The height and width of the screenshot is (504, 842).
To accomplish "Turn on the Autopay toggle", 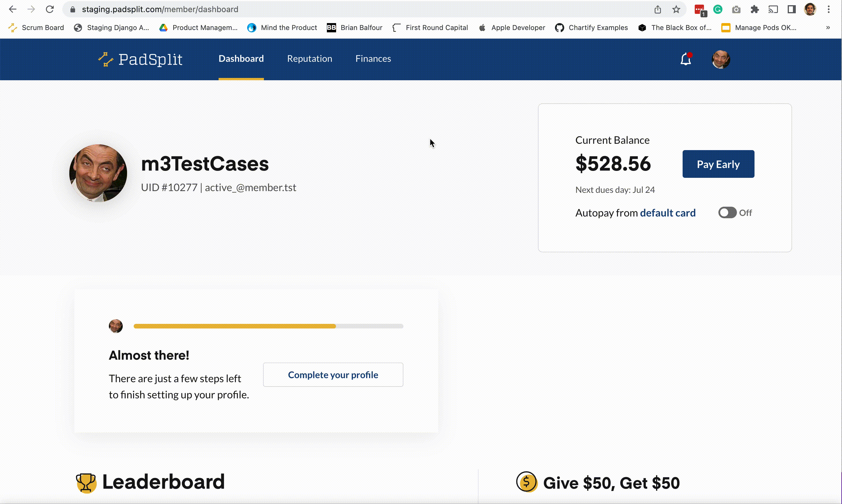I will click(727, 213).
